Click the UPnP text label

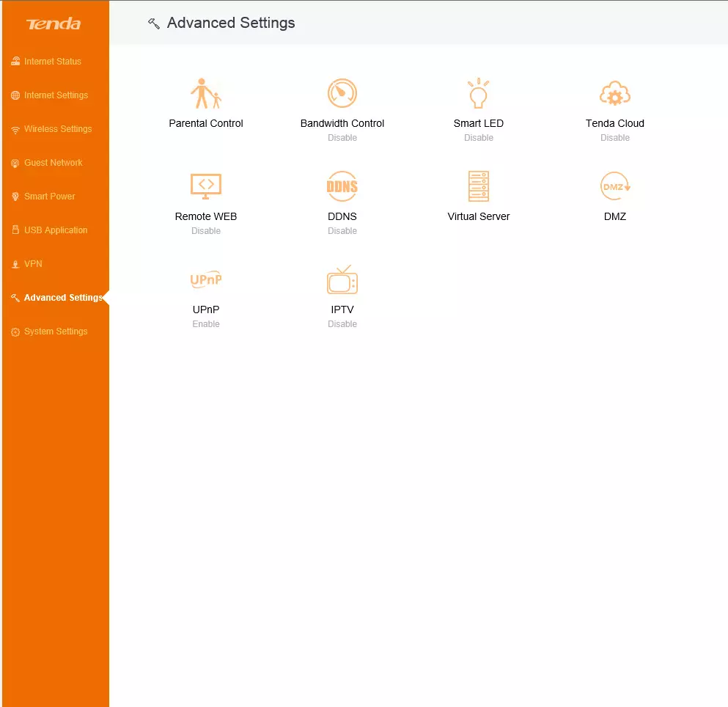[206, 309]
